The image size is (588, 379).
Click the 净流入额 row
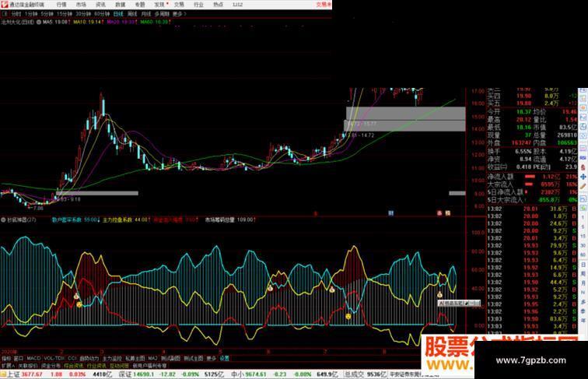(x=532, y=177)
